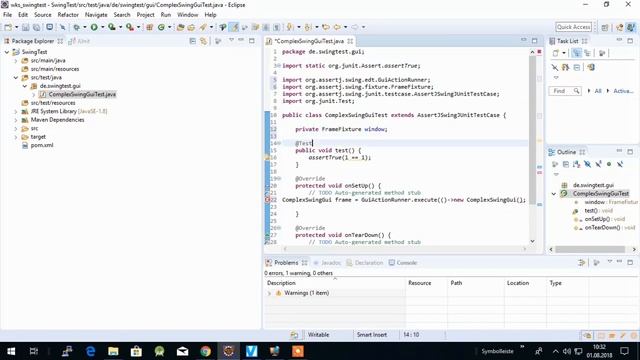Open Chrome from the Windows taskbar
This screenshot has height=360, width=640.
click(x=205, y=351)
